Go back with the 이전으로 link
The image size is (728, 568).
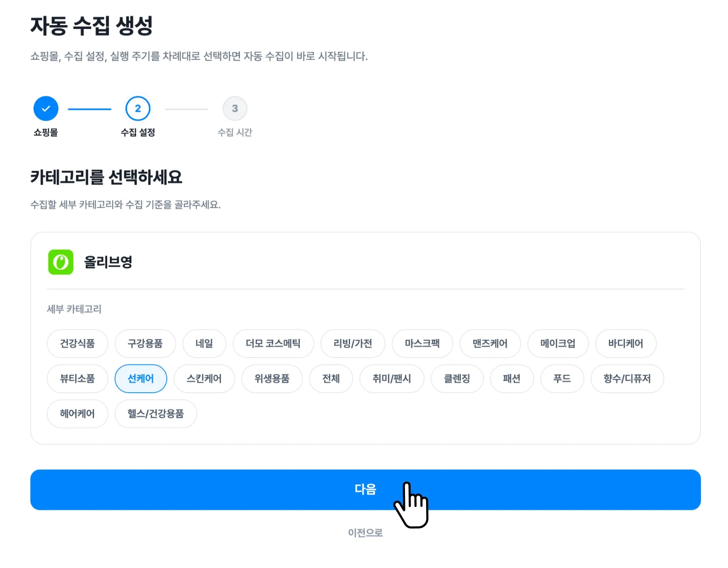(x=366, y=533)
